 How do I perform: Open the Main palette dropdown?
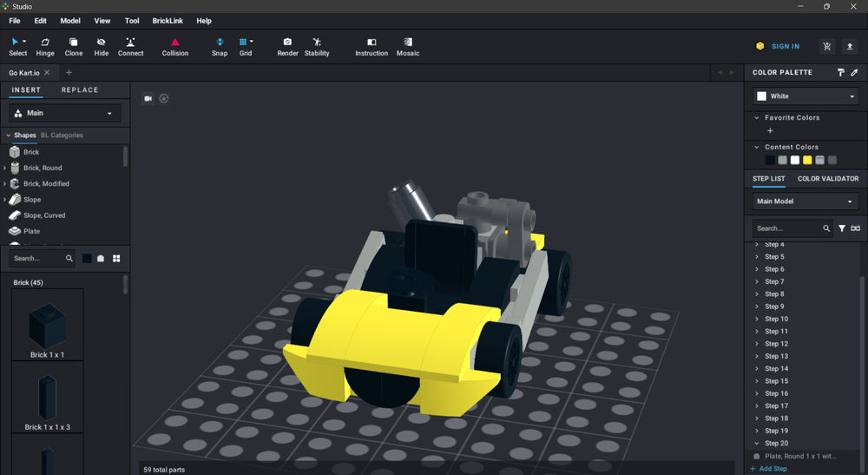click(65, 113)
